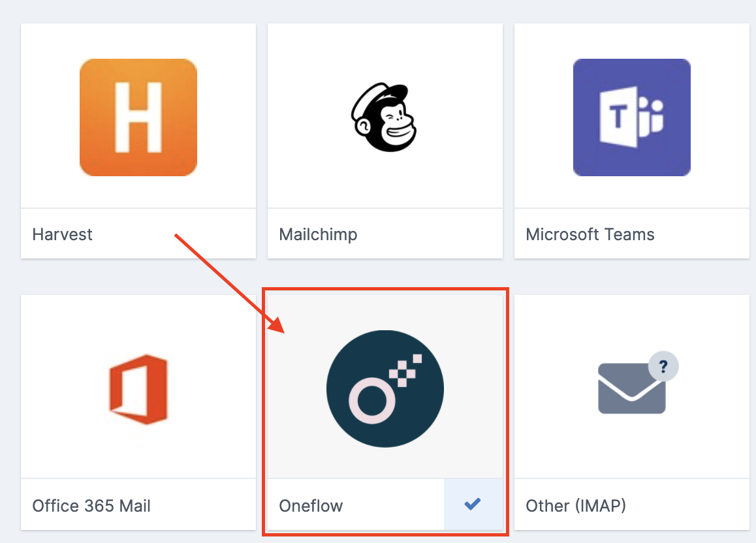Click the orange Harvest logo icon
The image size is (756, 543).
138,117
